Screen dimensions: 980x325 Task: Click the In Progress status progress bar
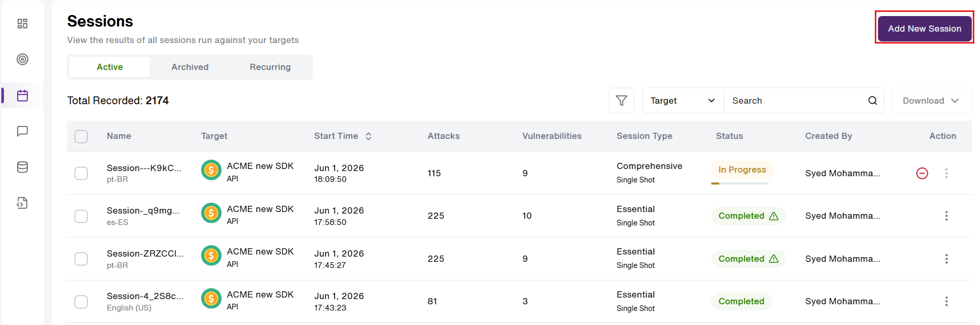pos(740,183)
